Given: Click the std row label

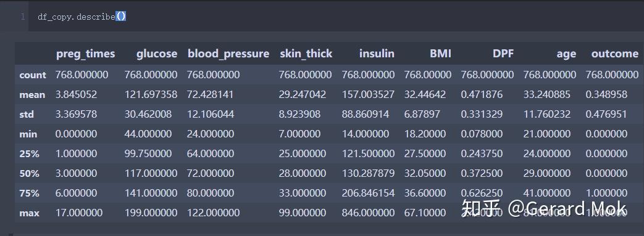Looking at the screenshot, I should (x=27, y=115).
